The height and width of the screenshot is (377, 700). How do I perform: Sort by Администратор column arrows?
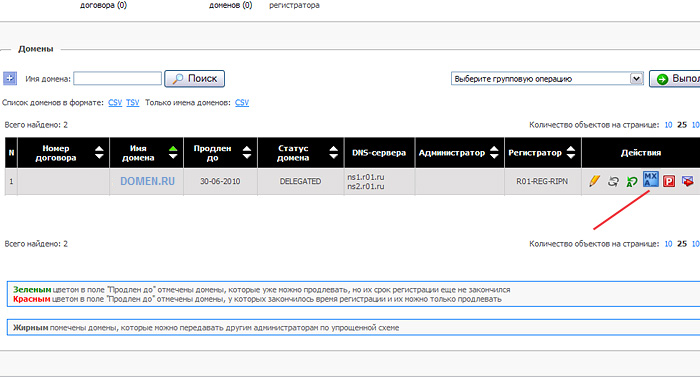click(x=494, y=153)
